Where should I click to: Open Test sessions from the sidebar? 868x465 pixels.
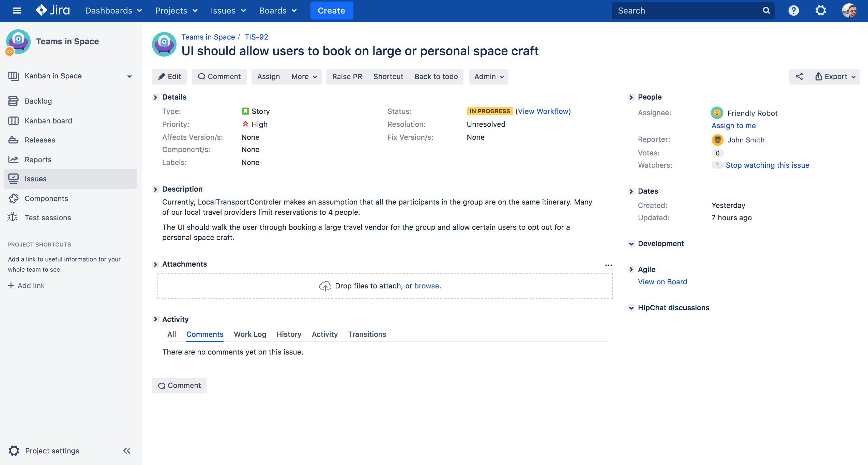[48, 217]
